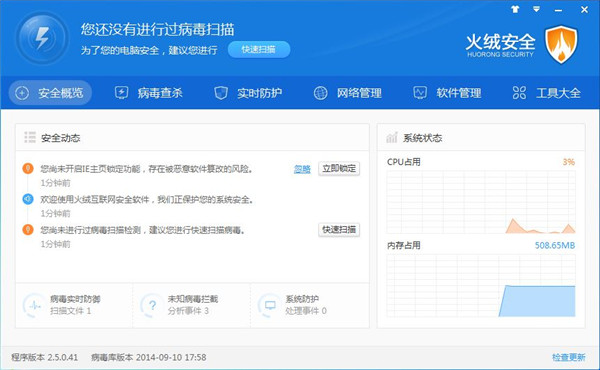Click the 检查更新 link

[569, 357]
